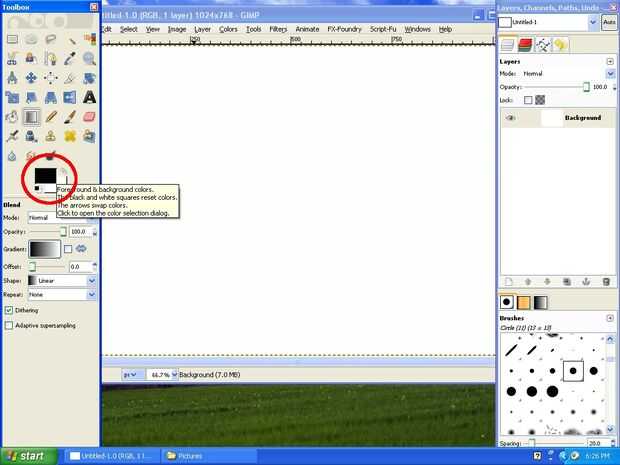Select the Free Select lasso tool
Viewport: 620px width, 465px height.
coord(51,39)
